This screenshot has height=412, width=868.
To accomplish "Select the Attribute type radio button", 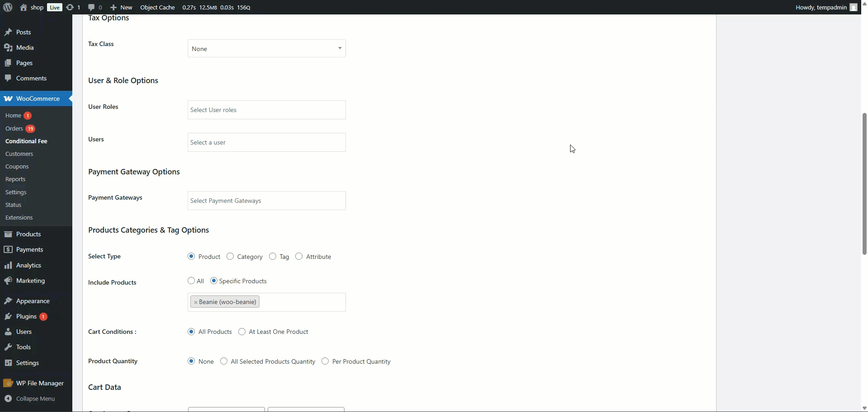I will [299, 256].
